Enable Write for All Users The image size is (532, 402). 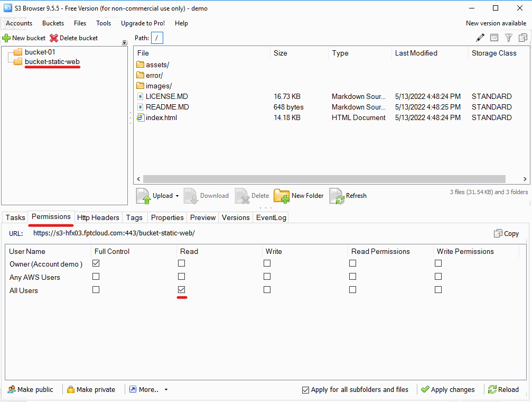point(267,290)
